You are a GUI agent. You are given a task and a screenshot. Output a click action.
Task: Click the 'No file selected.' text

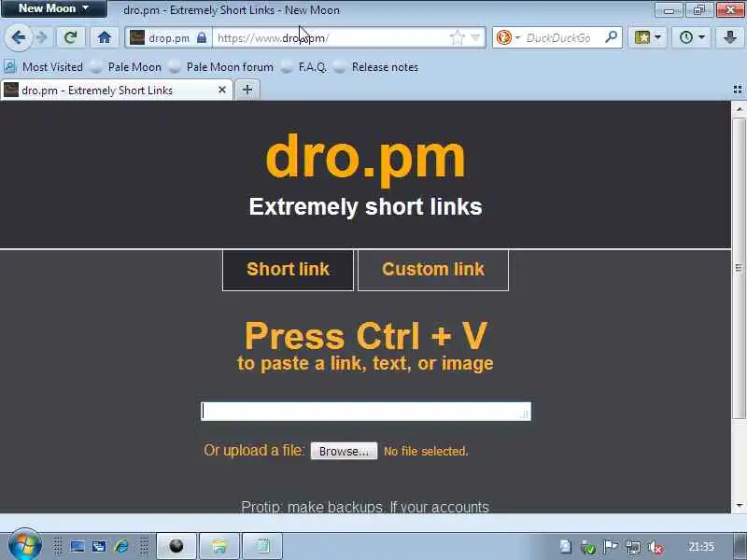pyautogui.click(x=426, y=451)
